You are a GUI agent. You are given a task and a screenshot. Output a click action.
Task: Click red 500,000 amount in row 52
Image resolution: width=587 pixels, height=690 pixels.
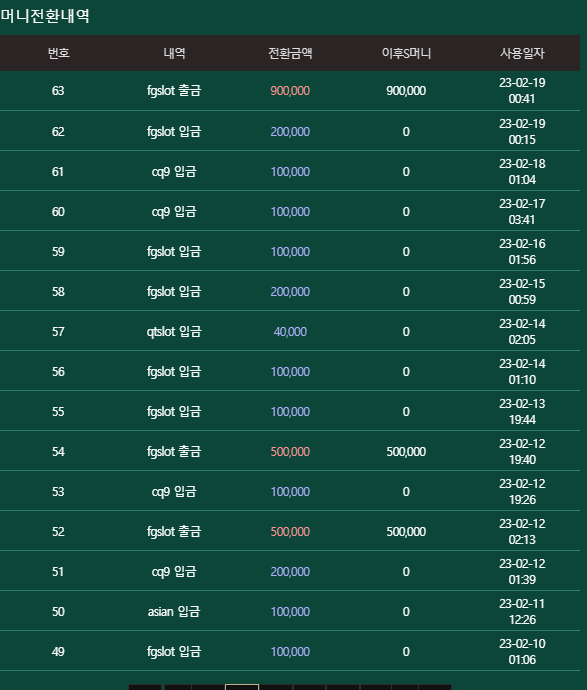tap(290, 532)
